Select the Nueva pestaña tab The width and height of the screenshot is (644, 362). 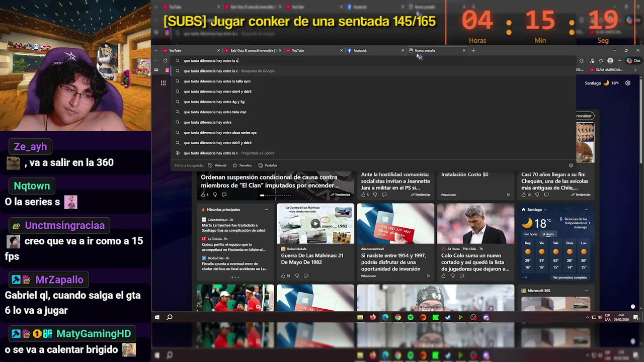coord(437,50)
